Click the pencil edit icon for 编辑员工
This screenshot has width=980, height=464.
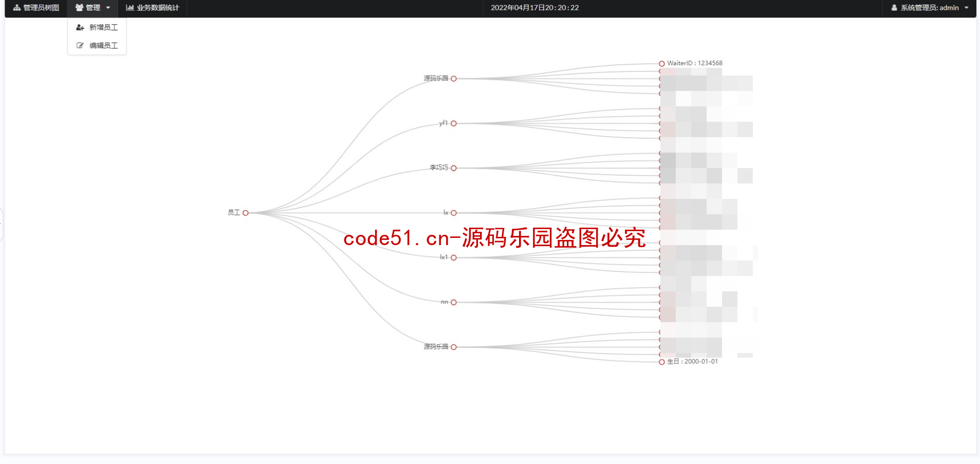80,46
